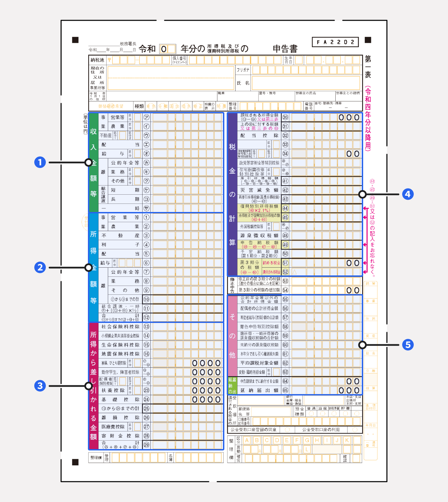Mark the 公金受取口座登録の同意 circle
The image size is (448, 502).
(x=287, y=430)
